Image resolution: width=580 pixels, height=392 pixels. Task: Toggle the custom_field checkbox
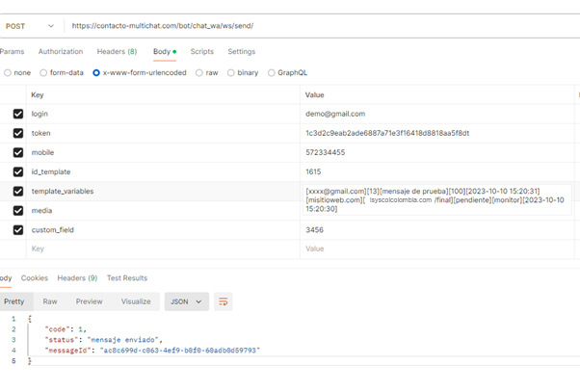tap(18, 230)
